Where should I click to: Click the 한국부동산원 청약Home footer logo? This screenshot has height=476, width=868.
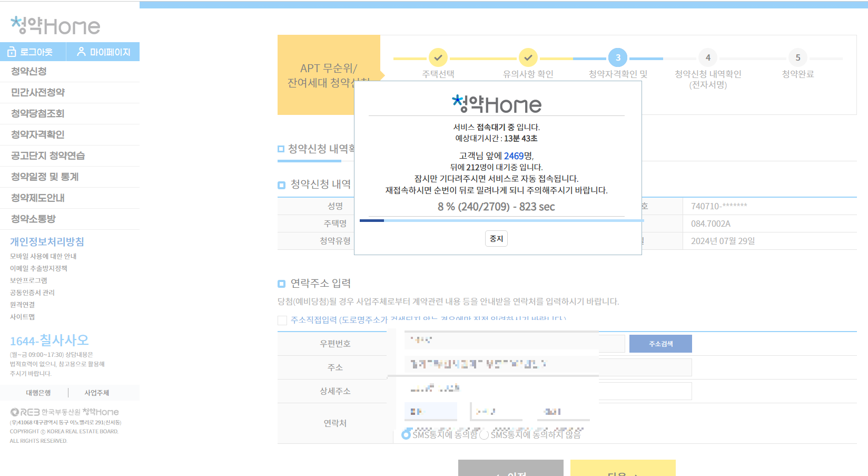(64, 412)
